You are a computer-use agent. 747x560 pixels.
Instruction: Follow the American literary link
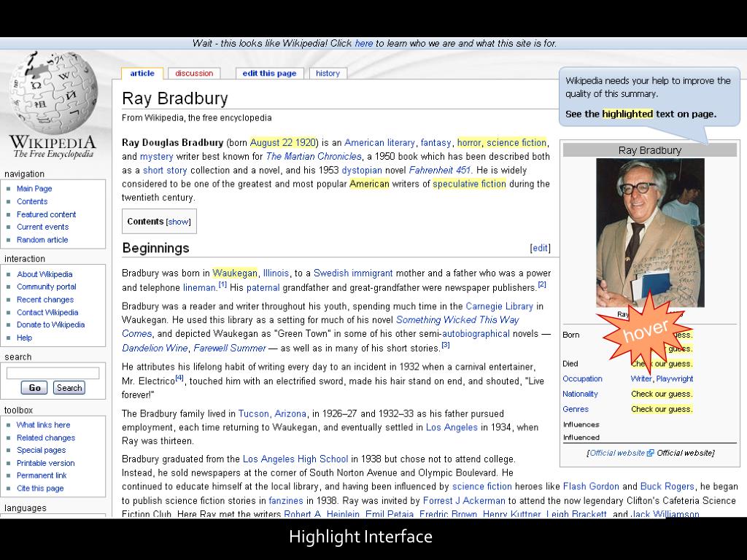(x=379, y=143)
